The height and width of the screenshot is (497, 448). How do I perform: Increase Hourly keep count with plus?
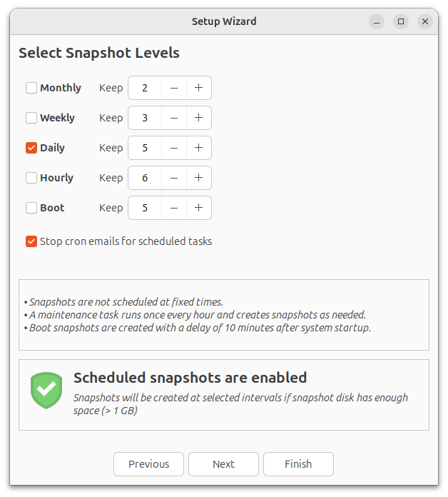(198, 178)
